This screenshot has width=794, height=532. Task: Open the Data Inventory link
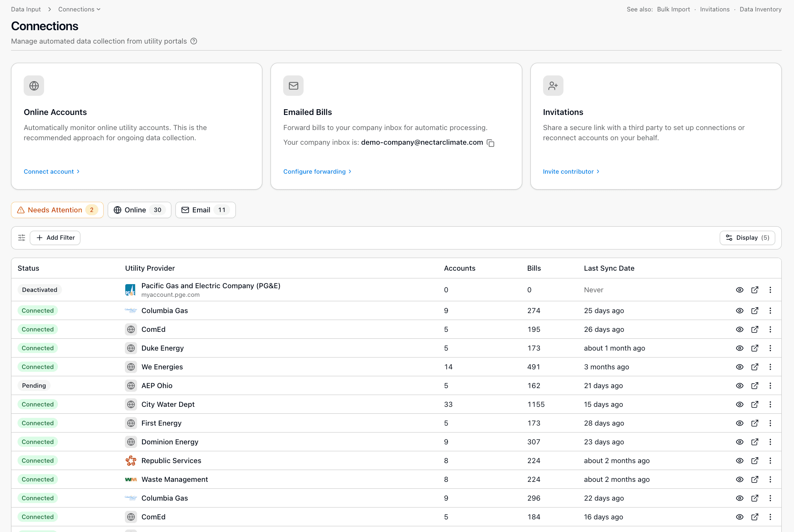[x=761, y=9]
